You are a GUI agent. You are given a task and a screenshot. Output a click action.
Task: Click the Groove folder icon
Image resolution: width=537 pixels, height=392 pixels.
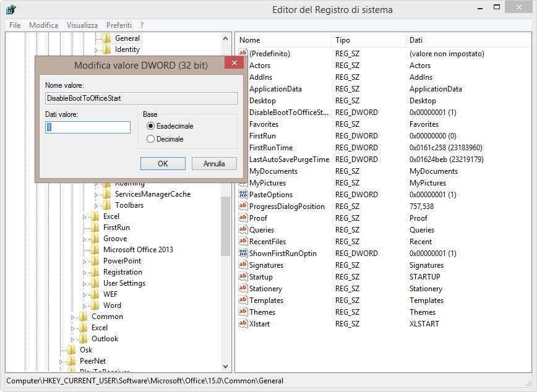94,239
